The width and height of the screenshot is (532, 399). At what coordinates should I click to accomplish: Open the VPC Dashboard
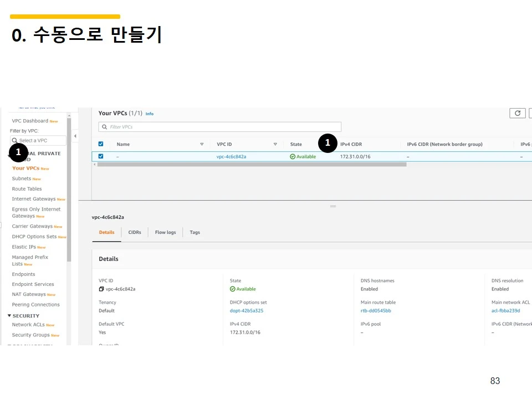[x=30, y=120]
